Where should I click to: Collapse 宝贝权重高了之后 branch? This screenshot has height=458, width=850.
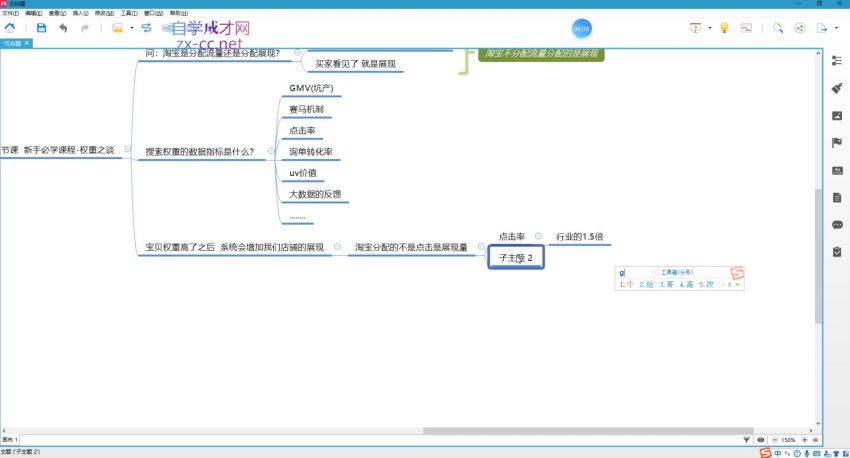[x=337, y=247]
